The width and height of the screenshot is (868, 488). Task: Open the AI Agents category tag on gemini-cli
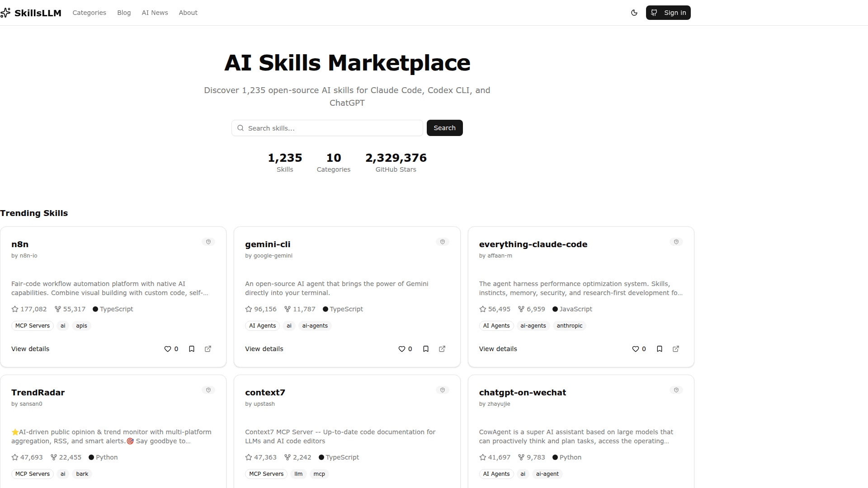[x=262, y=326]
